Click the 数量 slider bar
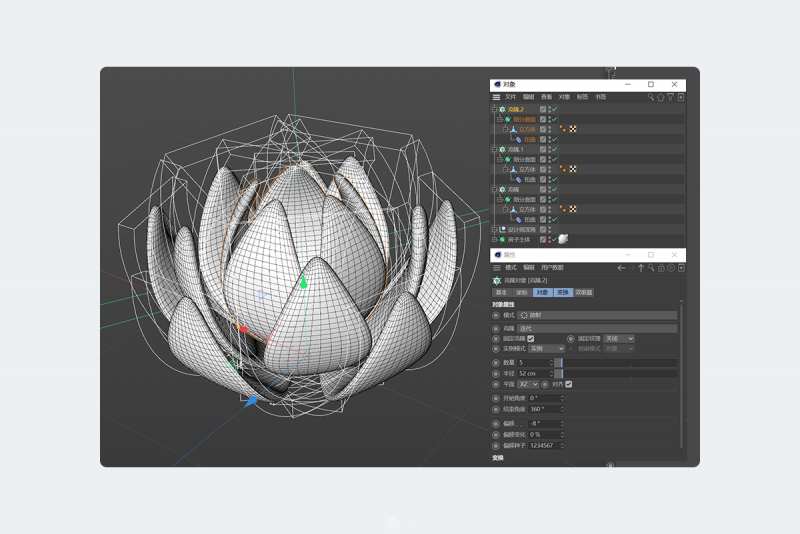 coord(615,362)
